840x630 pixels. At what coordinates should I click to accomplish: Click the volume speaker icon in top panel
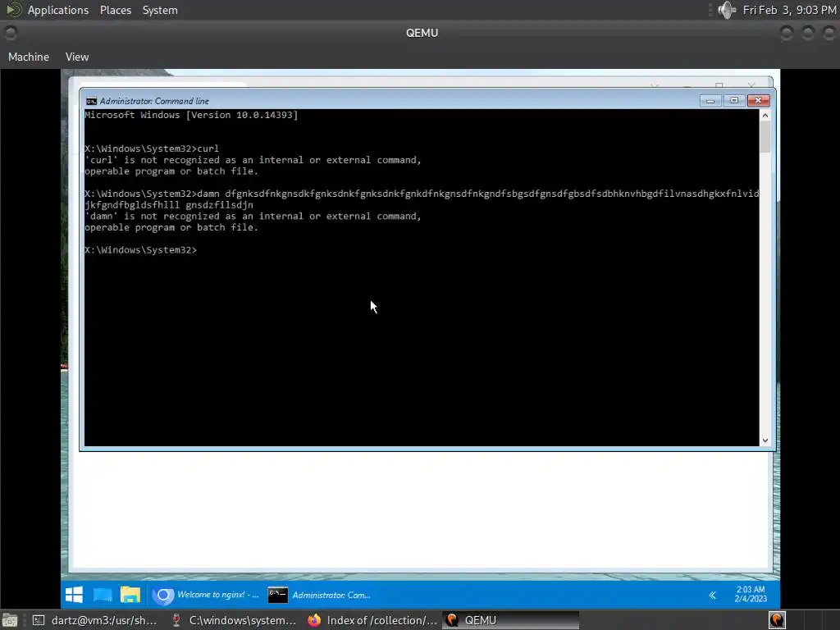click(727, 10)
